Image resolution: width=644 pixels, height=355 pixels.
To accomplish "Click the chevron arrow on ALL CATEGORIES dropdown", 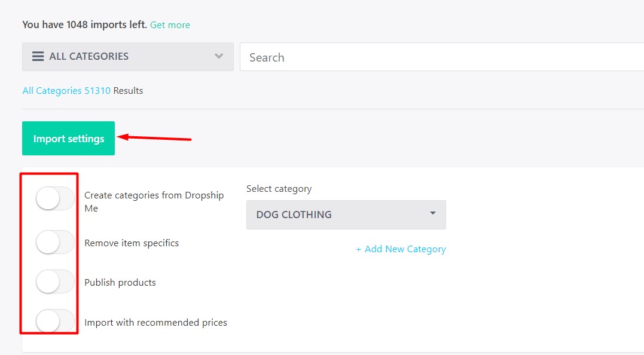I will [219, 56].
